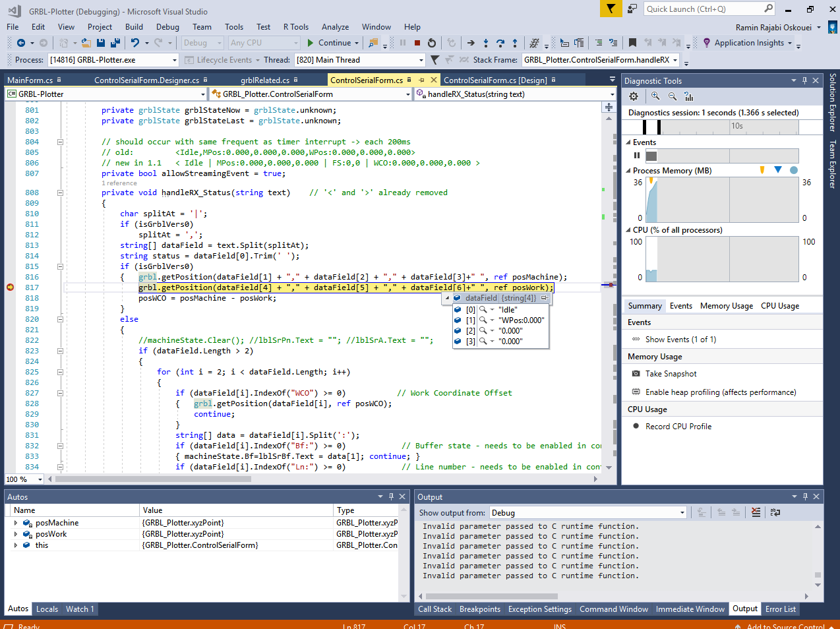The image size is (840, 629).
Task: Clear all output in the Output panel
Action: 756,512
